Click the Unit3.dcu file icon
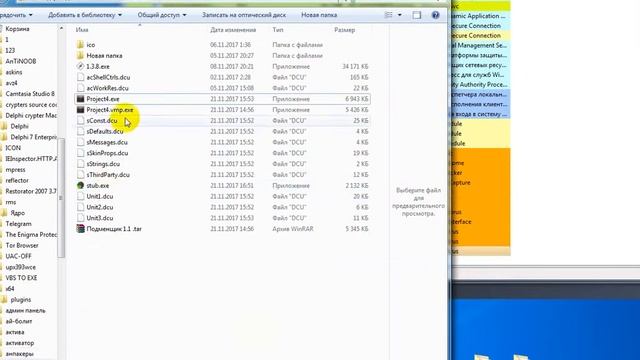Screen dimensions: 640x360 (x=80, y=218)
